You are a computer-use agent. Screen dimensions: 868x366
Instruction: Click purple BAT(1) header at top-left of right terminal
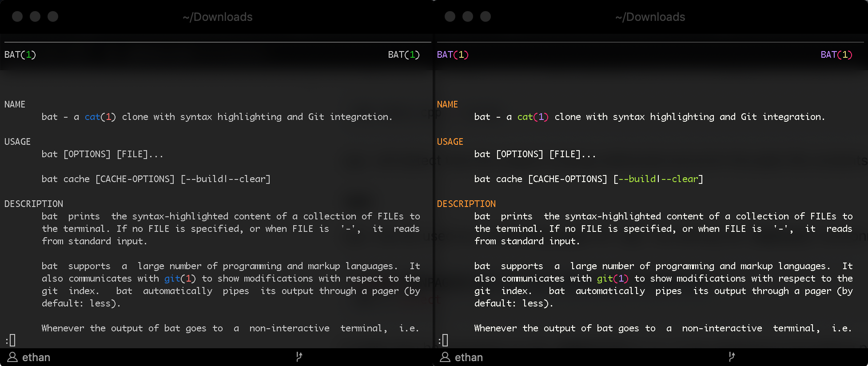pyautogui.click(x=453, y=55)
